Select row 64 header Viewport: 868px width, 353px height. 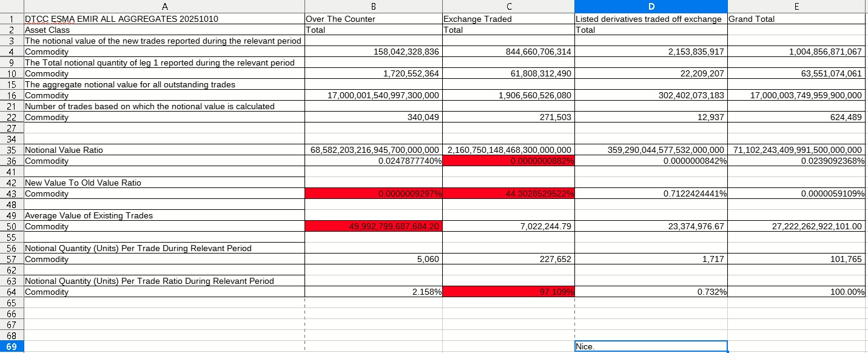pos(12,292)
